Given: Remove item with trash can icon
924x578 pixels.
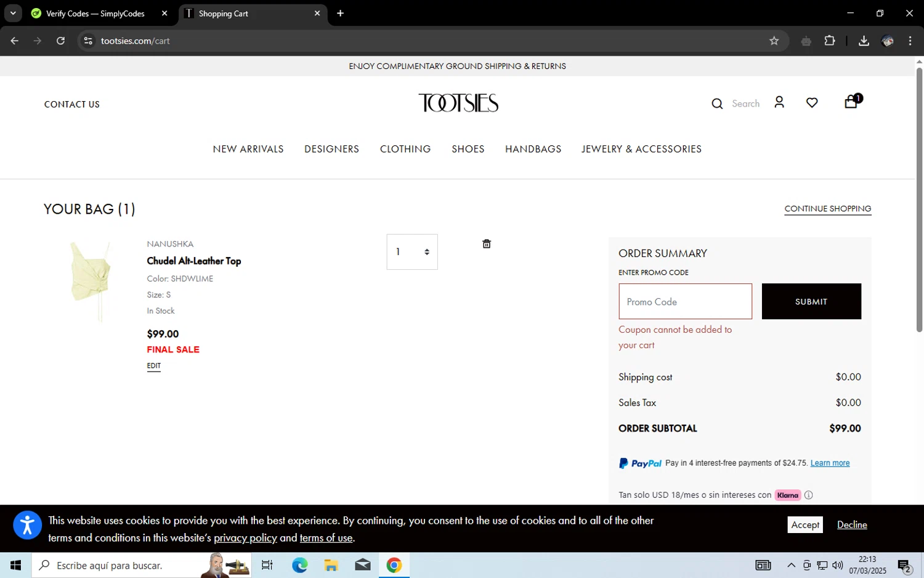Looking at the screenshot, I should point(487,244).
